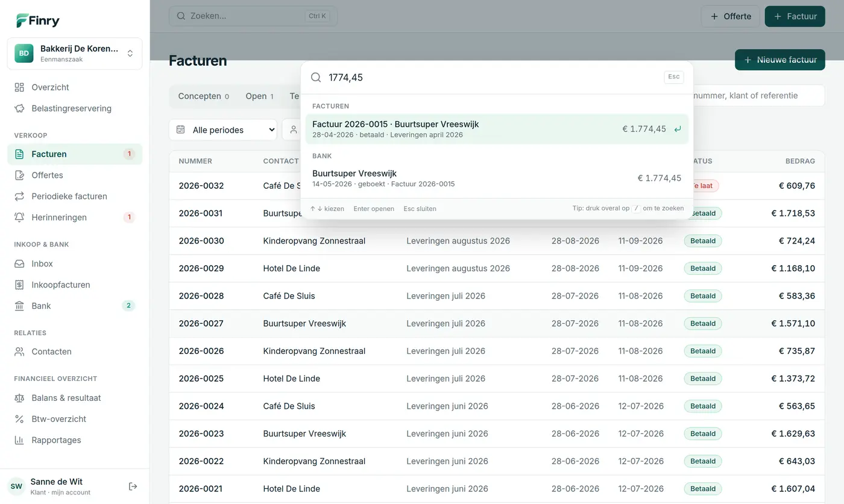This screenshot has height=504, width=844.
Task: Click the Esc button in search dialog
Action: (x=674, y=77)
